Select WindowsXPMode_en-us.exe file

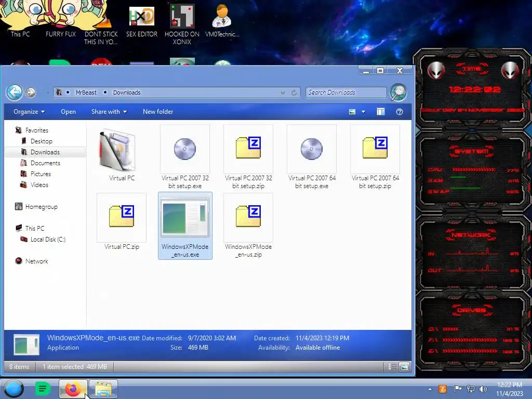(185, 225)
